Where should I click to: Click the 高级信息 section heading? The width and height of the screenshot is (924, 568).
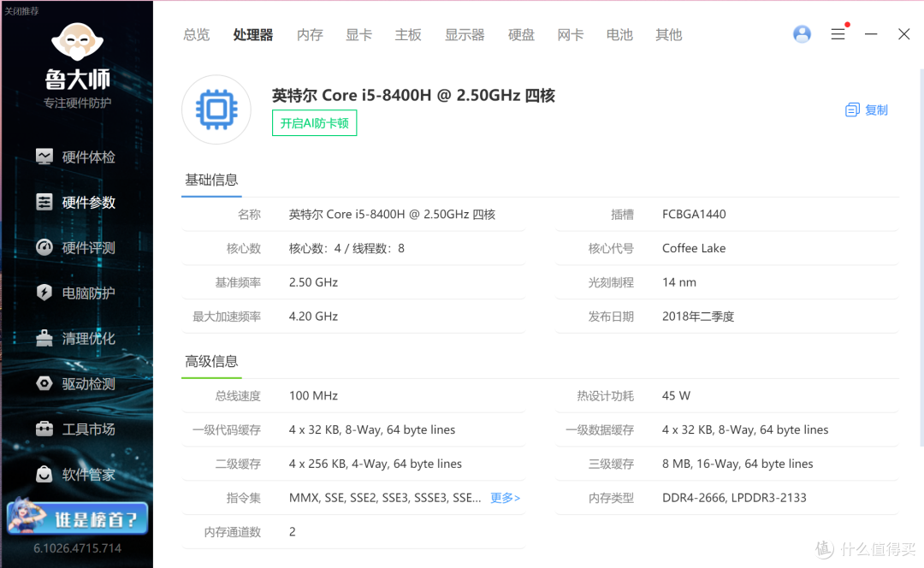tap(211, 361)
